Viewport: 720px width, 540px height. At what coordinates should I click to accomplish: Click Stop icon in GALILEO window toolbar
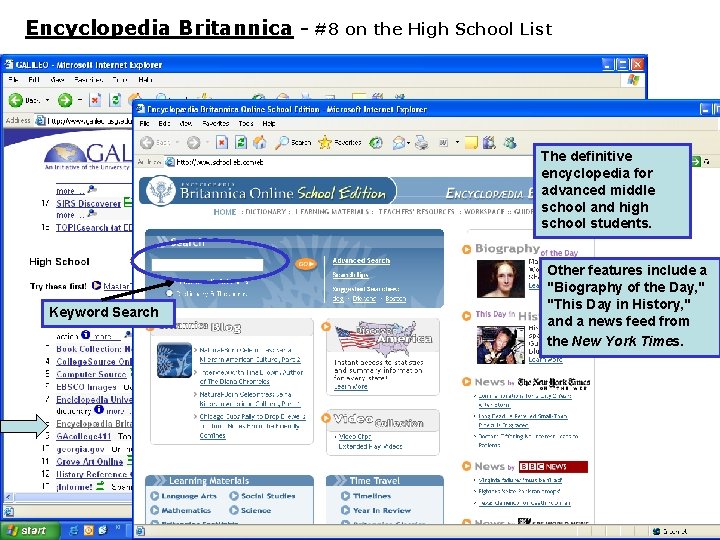95,100
